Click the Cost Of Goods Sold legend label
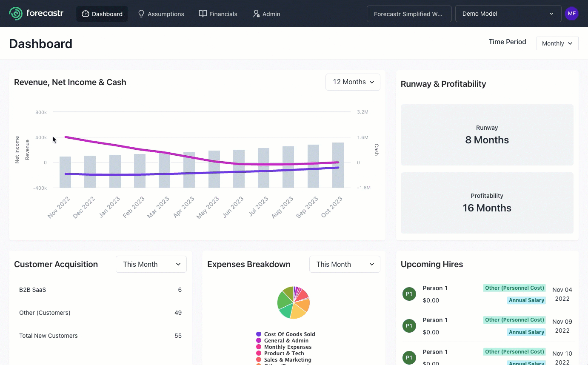Viewport: 588px width, 365px height. point(290,334)
